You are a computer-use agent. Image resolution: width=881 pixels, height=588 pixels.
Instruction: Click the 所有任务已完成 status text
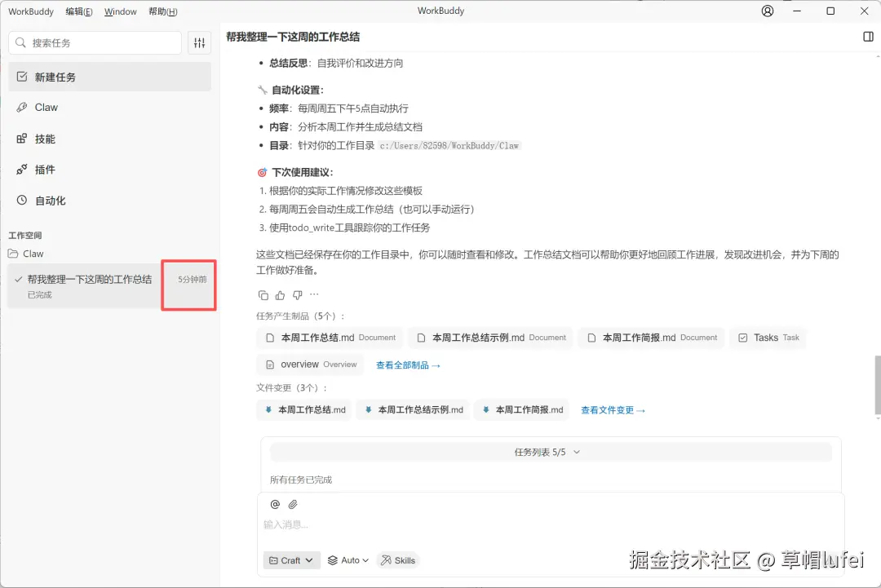click(300, 480)
